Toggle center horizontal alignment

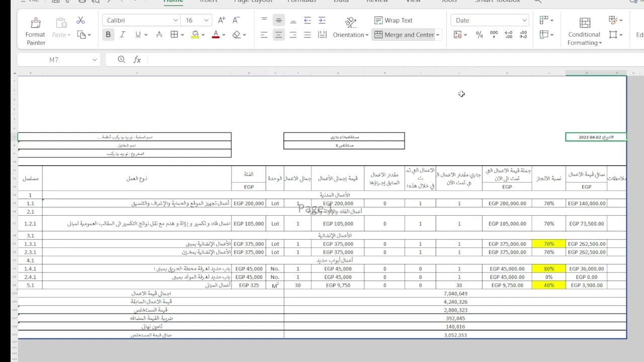(278, 35)
